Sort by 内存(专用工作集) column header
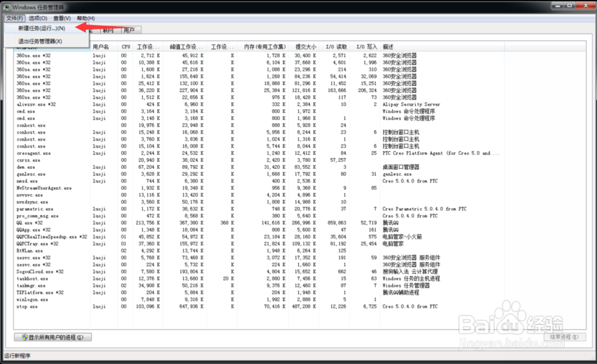Image resolution: width=597 pixels, height=364 pixels. (262, 47)
